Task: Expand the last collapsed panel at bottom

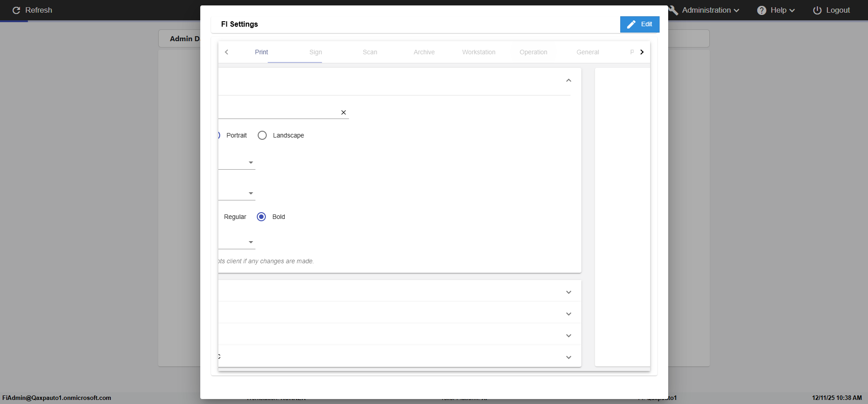Action: [569, 357]
